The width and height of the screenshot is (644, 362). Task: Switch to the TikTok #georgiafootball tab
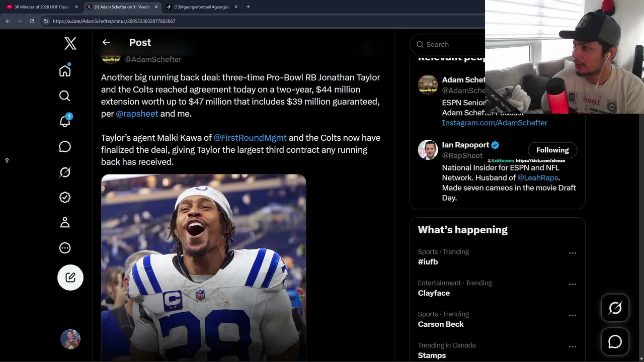tap(202, 7)
